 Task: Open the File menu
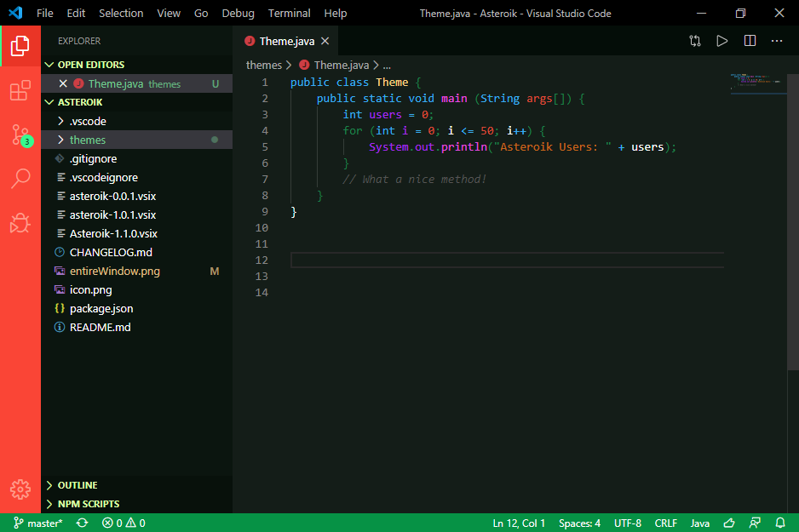coord(45,14)
